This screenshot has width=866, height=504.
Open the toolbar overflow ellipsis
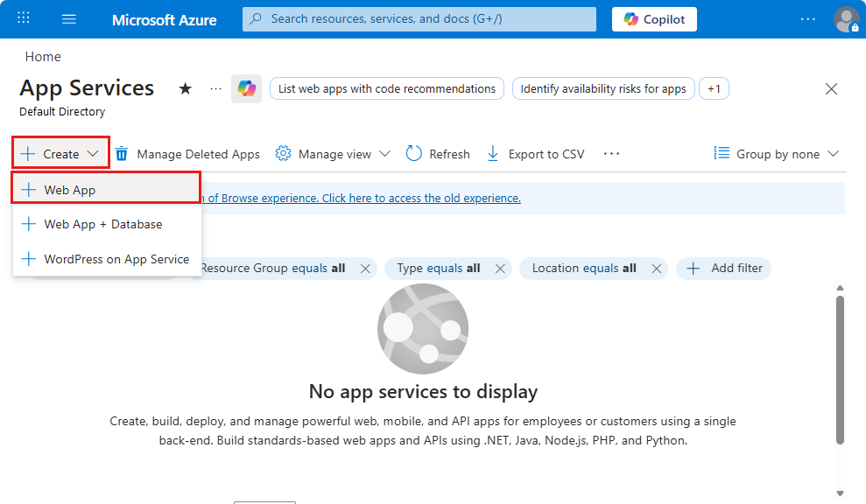pyautogui.click(x=611, y=154)
